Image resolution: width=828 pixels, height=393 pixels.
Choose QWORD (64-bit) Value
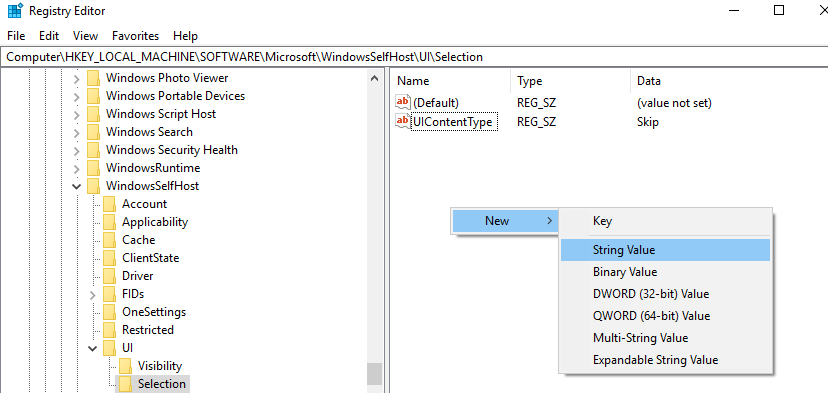tap(665, 316)
